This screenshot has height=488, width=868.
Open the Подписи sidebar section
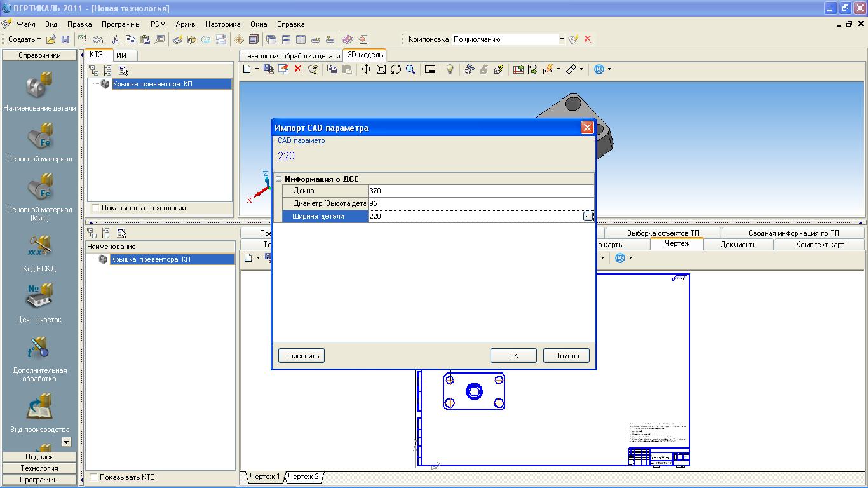click(39, 457)
